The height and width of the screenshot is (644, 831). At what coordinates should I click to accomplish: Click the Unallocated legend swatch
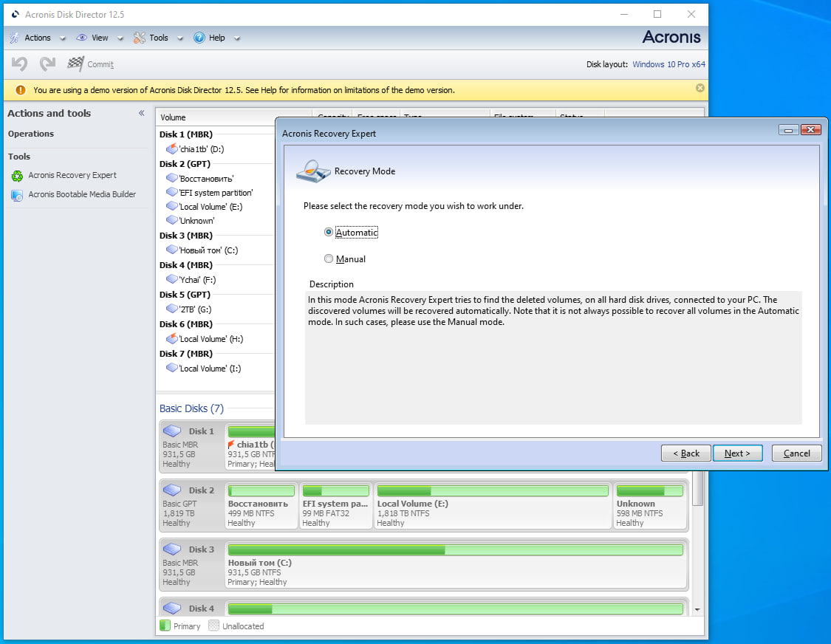pyautogui.click(x=213, y=626)
